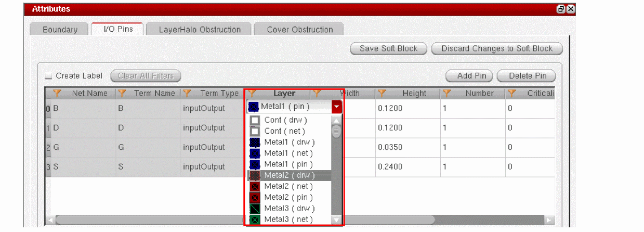The image size is (644, 232).
Task: Select Net Name cell S
Action: click(83, 167)
